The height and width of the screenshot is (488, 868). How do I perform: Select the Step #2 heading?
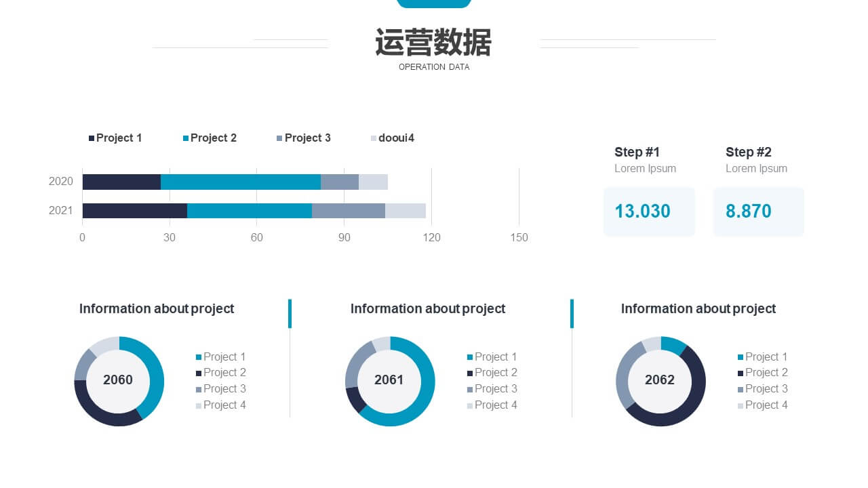click(749, 152)
